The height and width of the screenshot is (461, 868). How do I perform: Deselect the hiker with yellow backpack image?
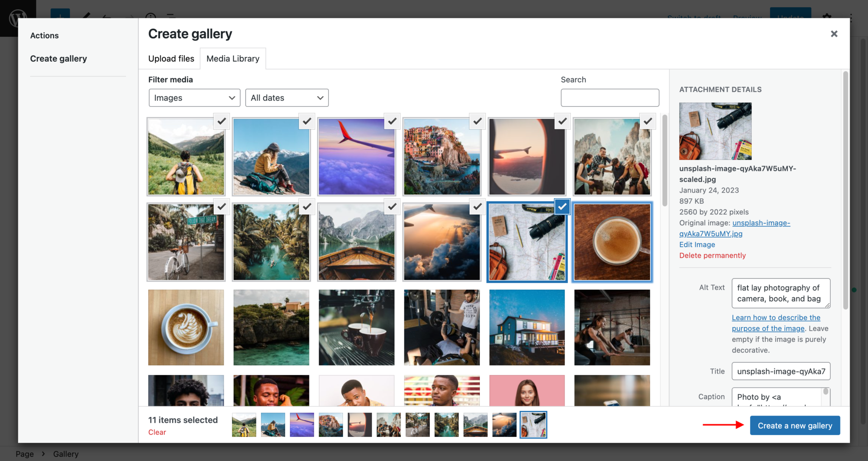[222, 121]
